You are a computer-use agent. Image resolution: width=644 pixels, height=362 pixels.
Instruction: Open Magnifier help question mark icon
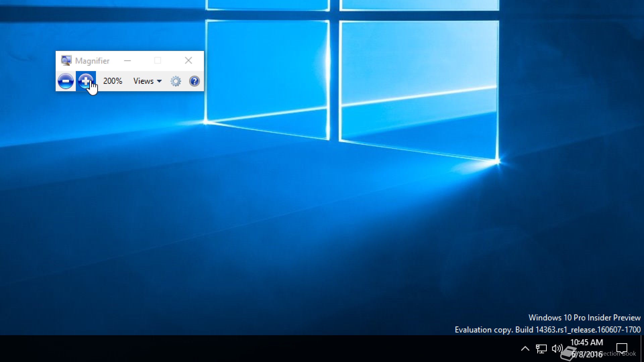click(195, 81)
